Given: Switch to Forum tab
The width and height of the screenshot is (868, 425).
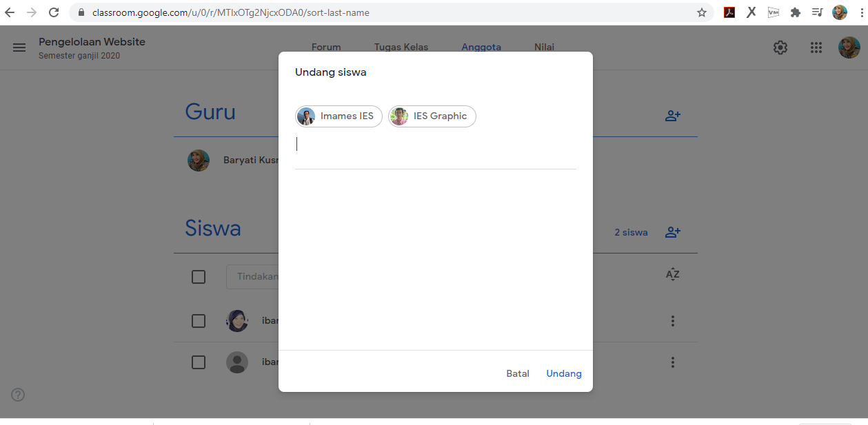Looking at the screenshot, I should (326, 48).
